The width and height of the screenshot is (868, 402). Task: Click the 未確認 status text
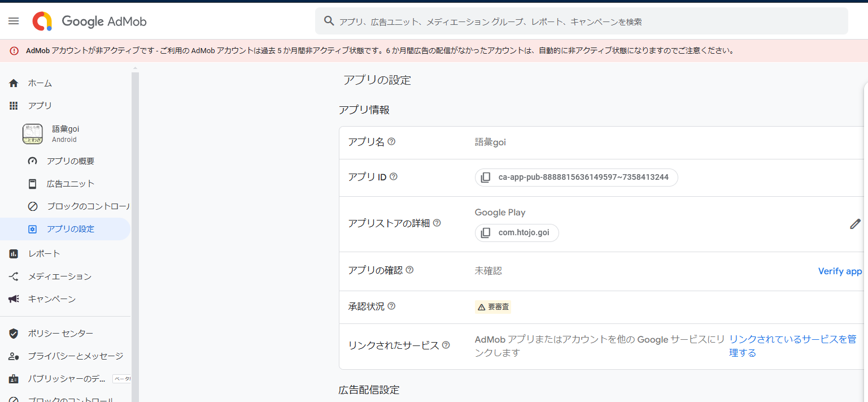pyautogui.click(x=488, y=271)
